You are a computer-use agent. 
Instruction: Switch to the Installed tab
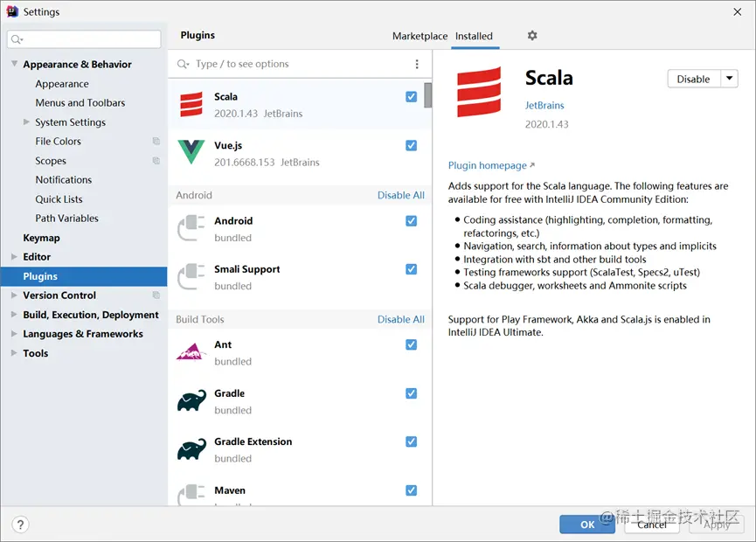tap(474, 36)
